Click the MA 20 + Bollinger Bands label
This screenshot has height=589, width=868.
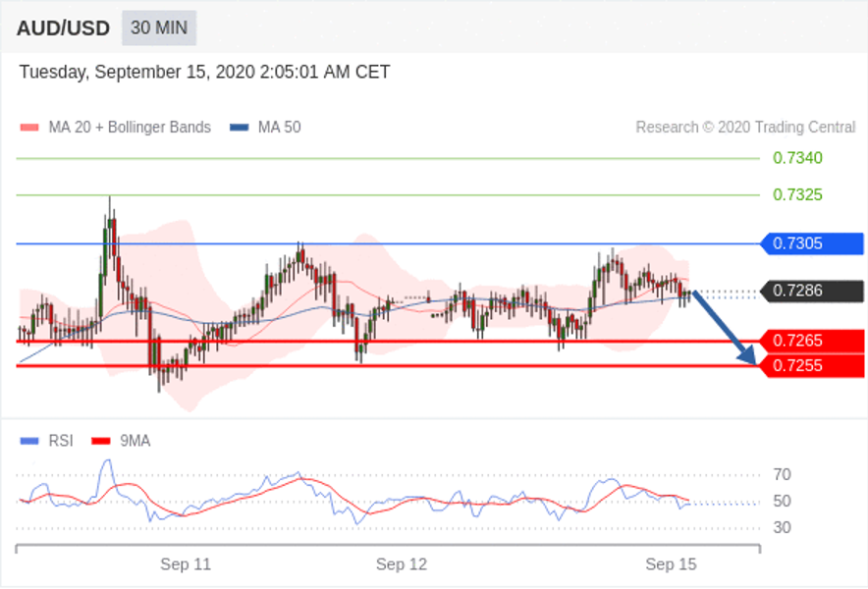pos(130,128)
